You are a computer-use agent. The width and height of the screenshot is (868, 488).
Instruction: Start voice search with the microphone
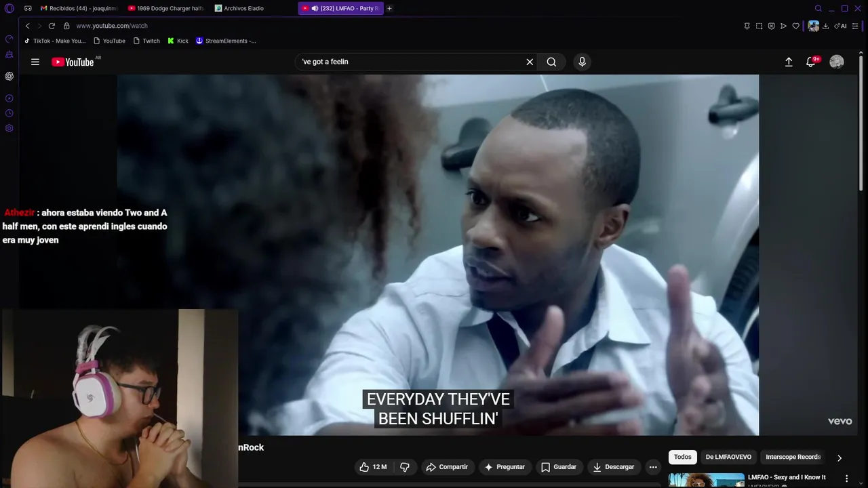tap(582, 62)
